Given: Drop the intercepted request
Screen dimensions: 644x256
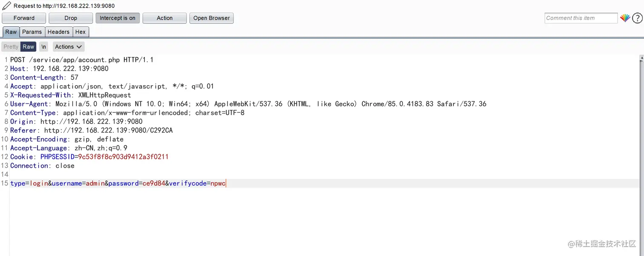Looking at the screenshot, I should pos(71,18).
